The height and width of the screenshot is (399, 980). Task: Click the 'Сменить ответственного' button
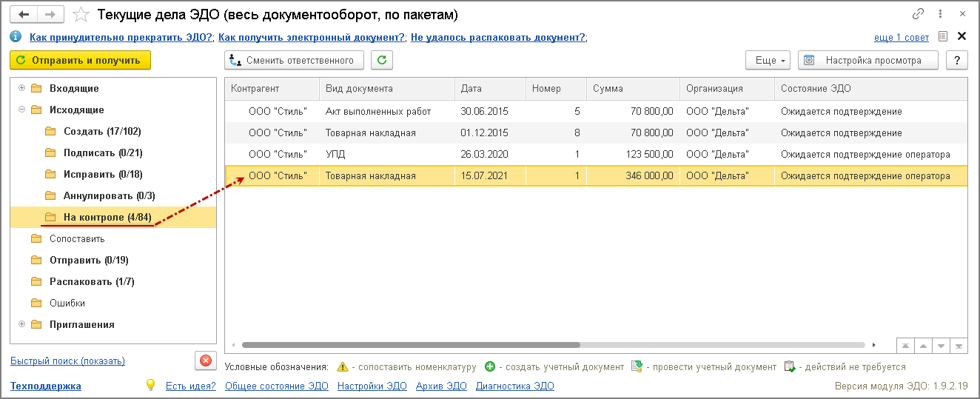[294, 61]
